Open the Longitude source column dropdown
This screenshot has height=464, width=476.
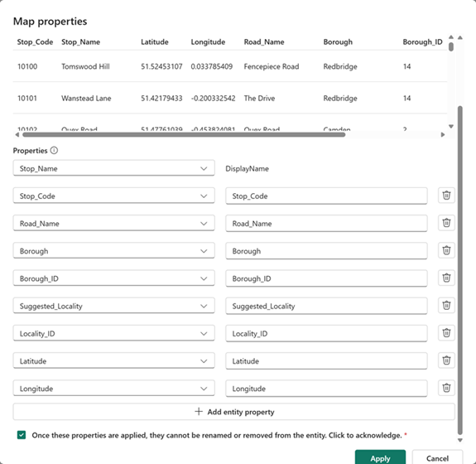pos(114,389)
